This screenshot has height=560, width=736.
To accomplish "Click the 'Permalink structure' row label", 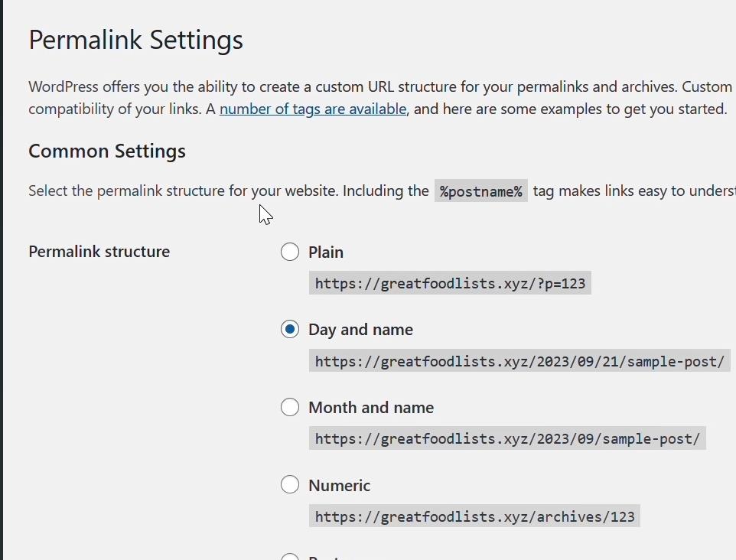I will click(x=99, y=252).
